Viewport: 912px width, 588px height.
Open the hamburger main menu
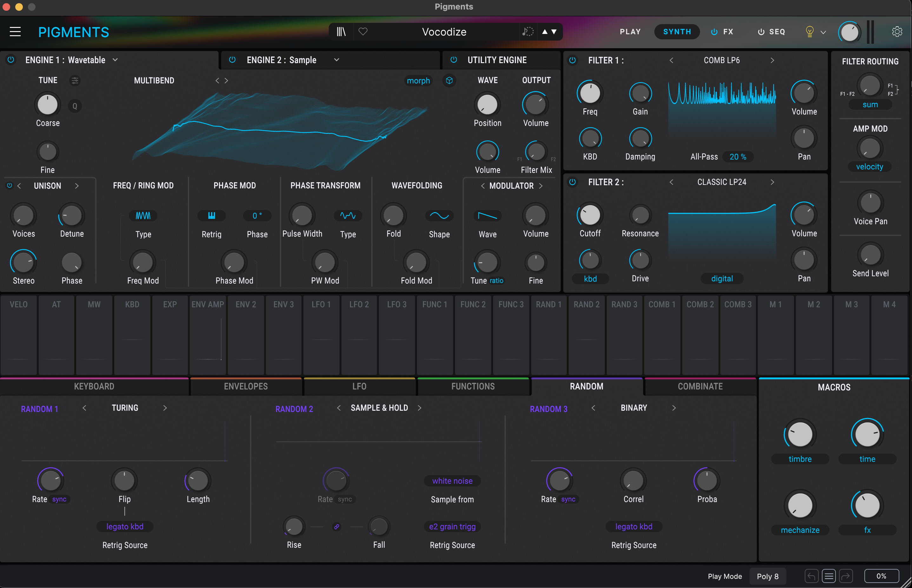tap(15, 32)
